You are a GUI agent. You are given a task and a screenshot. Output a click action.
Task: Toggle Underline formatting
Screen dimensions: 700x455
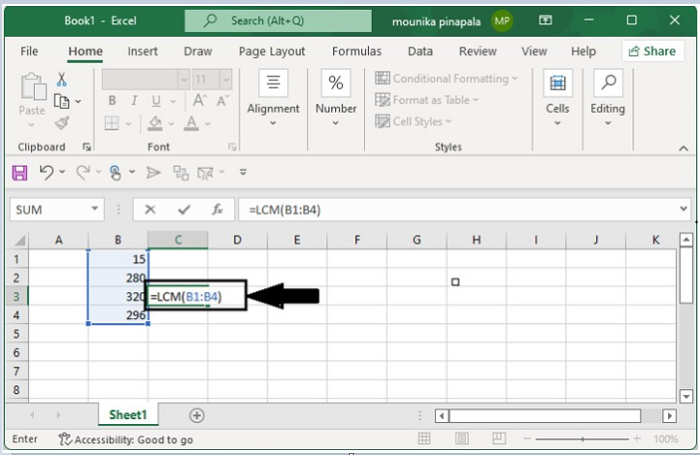click(156, 101)
